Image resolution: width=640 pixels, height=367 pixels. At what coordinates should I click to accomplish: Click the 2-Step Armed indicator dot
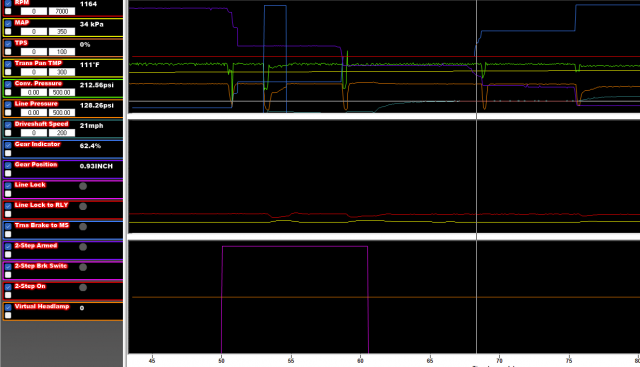point(83,247)
